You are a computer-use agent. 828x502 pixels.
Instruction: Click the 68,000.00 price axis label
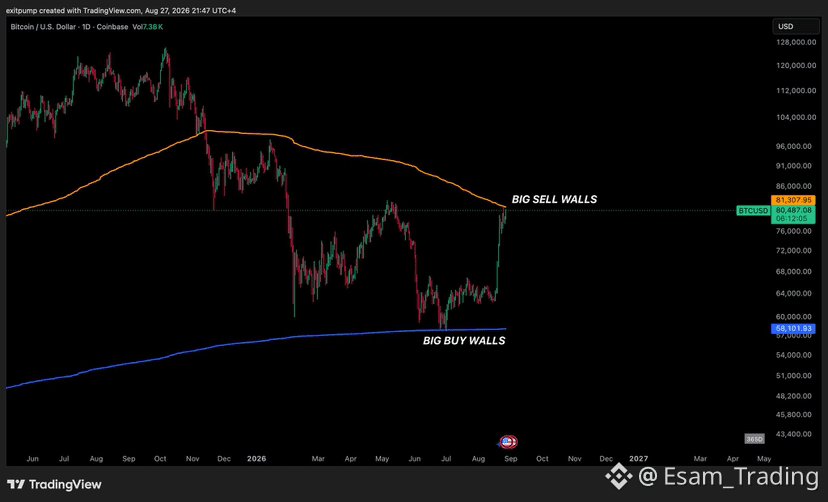coord(796,271)
